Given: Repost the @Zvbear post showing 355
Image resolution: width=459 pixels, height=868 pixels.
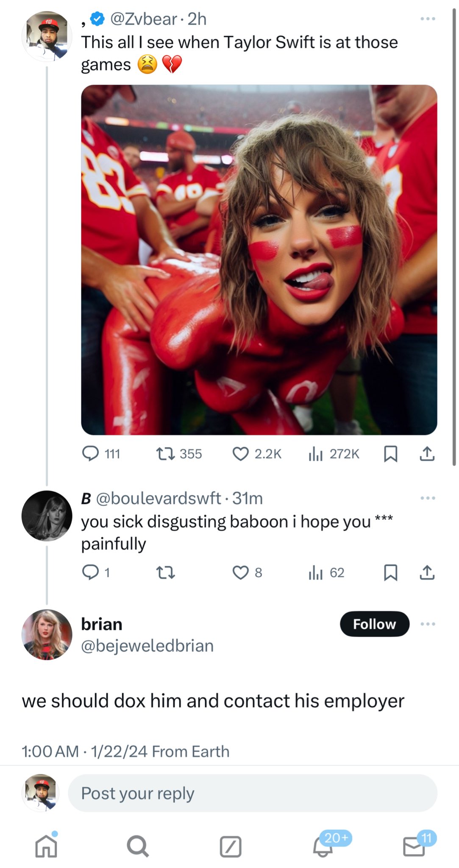Looking at the screenshot, I should click(x=179, y=454).
